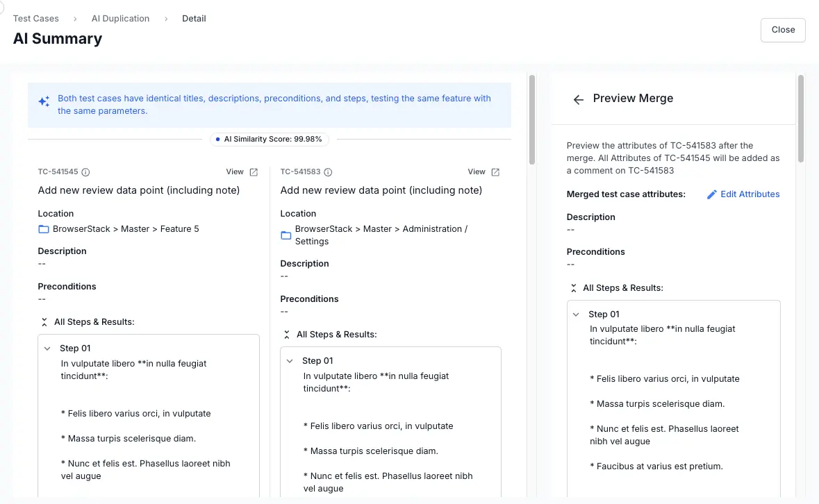The image size is (819, 504).
Task: Click 'BrowserStack > Master > Feature 5' path
Action: click(x=126, y=229)
